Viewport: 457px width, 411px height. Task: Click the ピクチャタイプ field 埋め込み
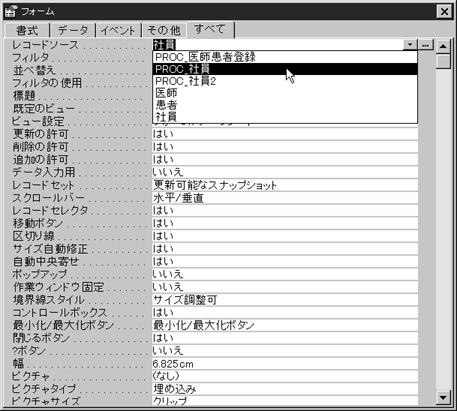pyautogui.click(x=285, y=389)
